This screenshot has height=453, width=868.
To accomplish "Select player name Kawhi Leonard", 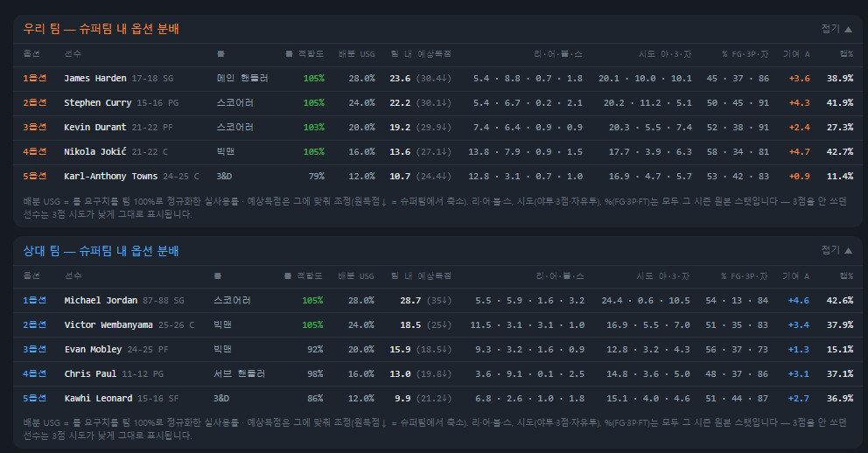I will point(99,398).
